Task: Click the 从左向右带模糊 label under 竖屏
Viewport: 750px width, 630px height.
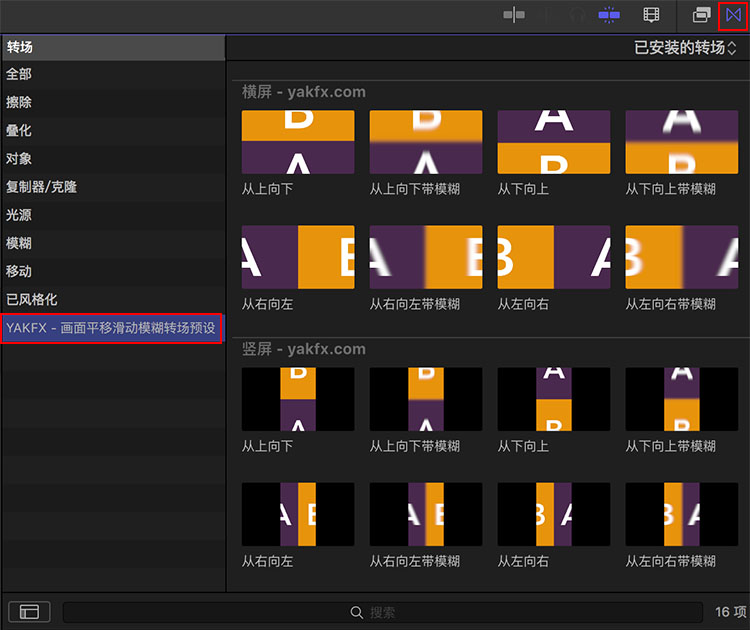Action: point(671,561)
